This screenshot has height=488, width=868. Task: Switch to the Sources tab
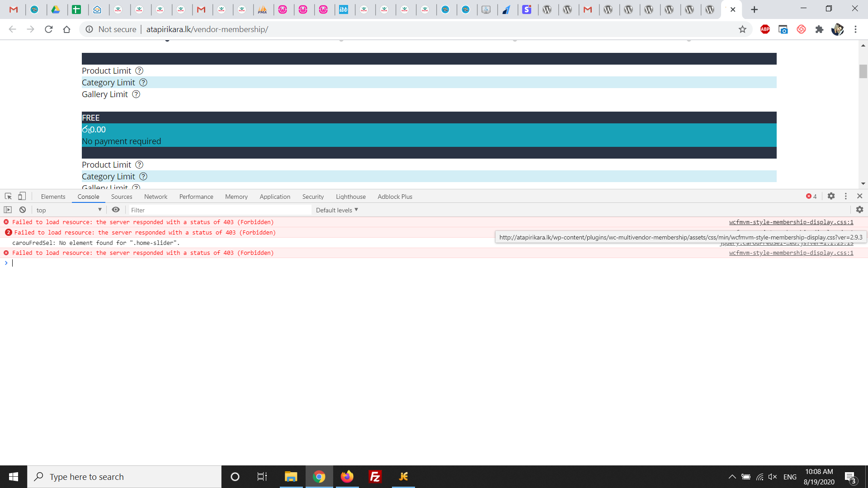122,197
